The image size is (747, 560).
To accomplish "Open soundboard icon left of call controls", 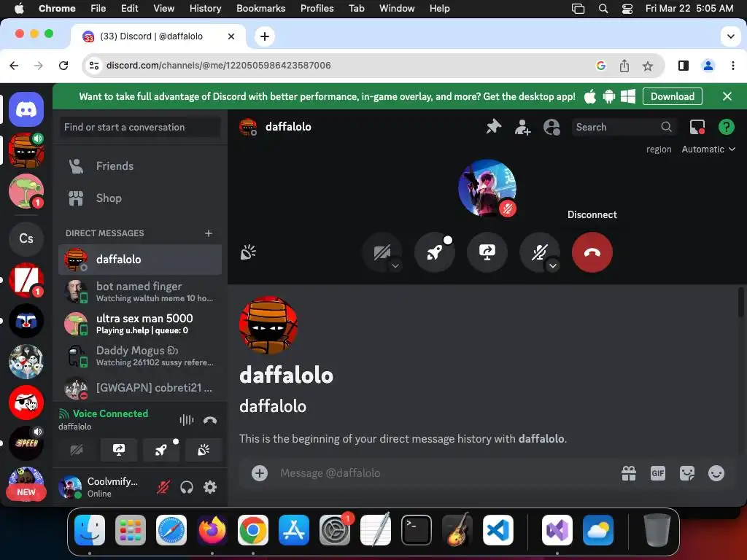I will pyautogui.click(x=248, y=252).
